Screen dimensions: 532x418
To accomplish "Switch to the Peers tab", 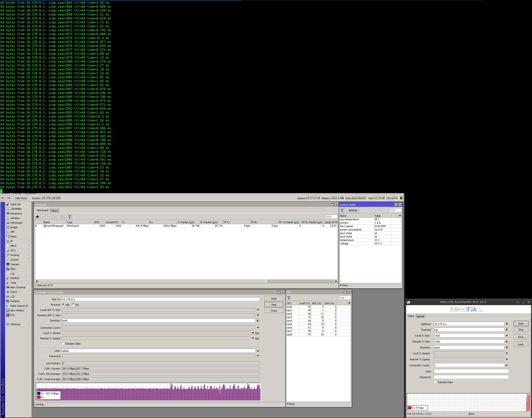I will point(54,211).
